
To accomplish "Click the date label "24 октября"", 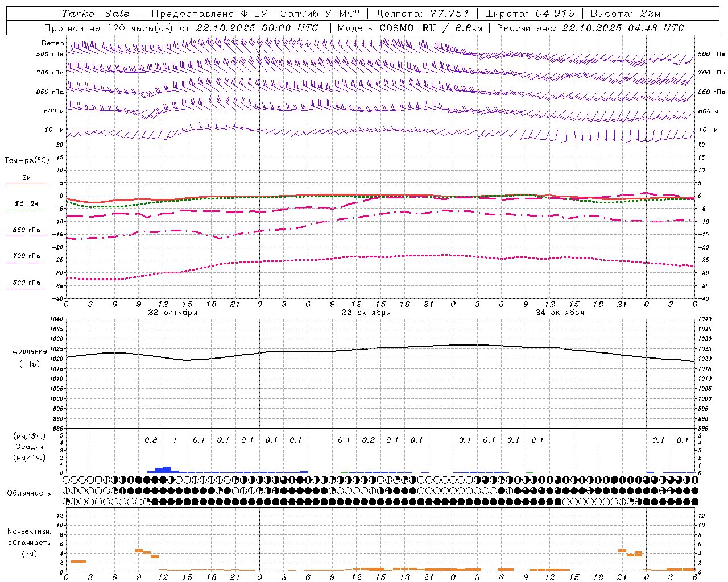I will (560, 313).
